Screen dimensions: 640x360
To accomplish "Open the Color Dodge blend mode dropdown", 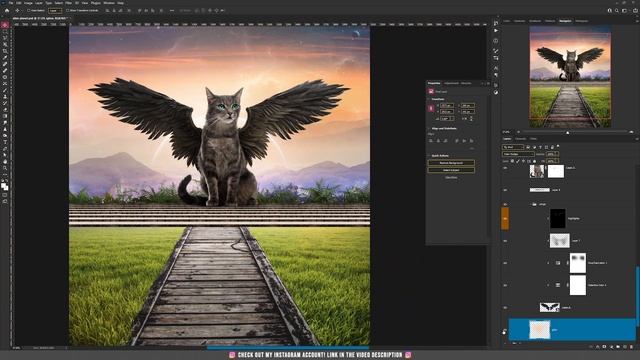I will click(518, 154).
